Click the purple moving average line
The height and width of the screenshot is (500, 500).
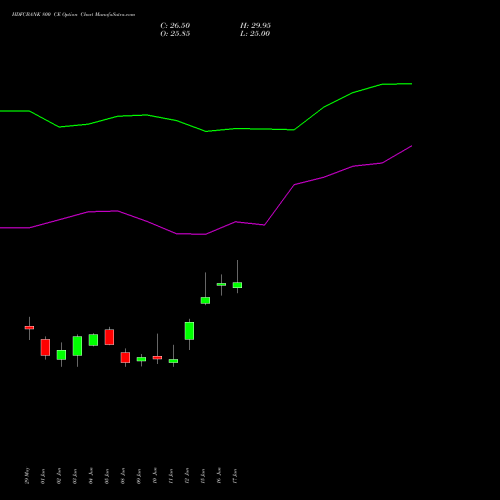pos(206,234)
